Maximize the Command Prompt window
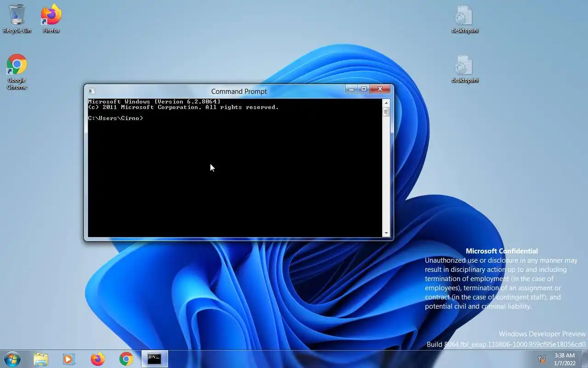This screenshot has width=588, height=368. [364, 89]
